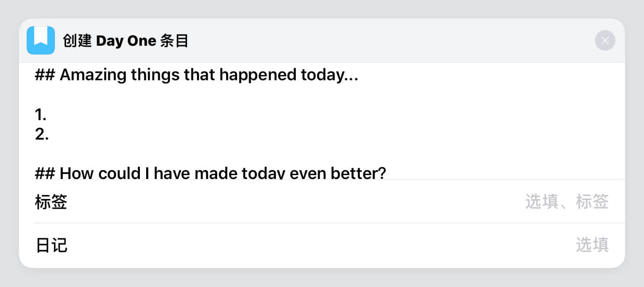Click the word "创建" in the header
This screenshot has height=287, width=644.
pyautogui.click(x=77, y=41)
